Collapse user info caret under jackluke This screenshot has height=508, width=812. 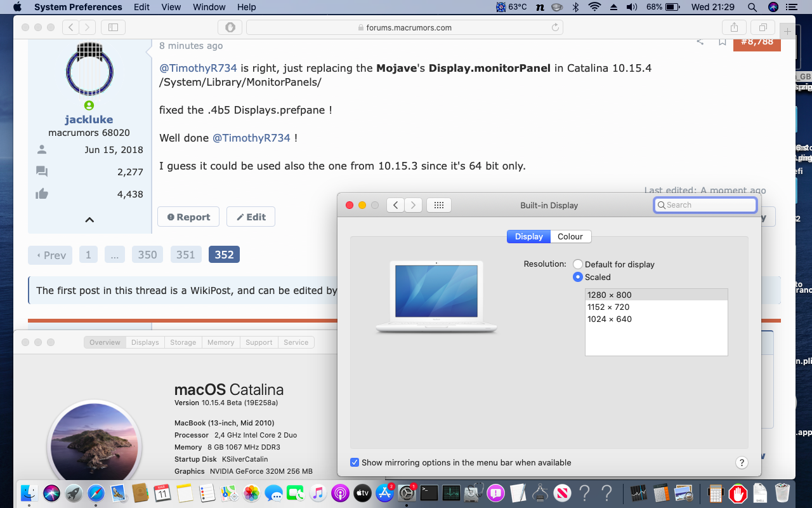(89, 220)
